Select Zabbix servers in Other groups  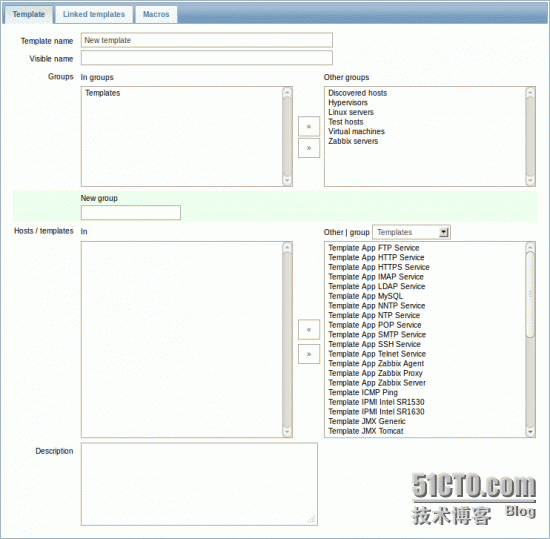353,141
